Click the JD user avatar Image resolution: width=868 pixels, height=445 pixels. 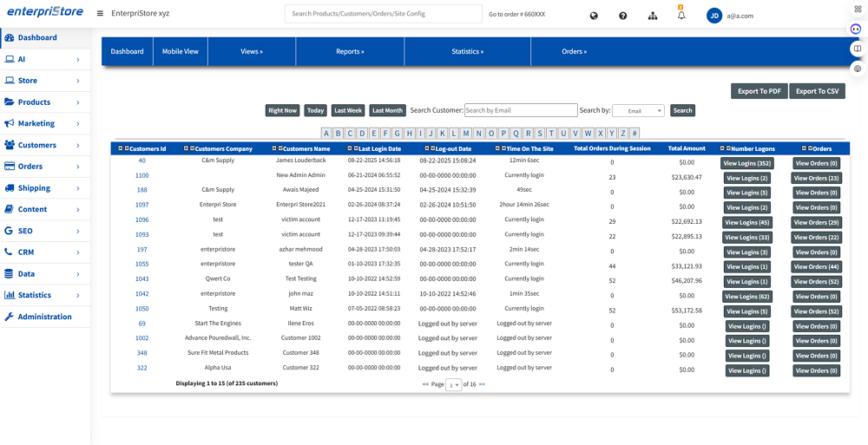[714, 15]
